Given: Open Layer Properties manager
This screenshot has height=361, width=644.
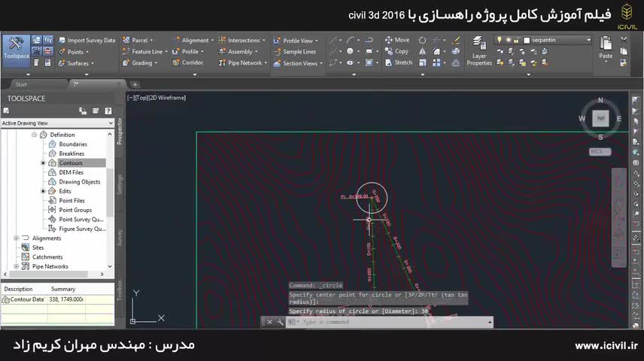Looking at the screenshot, I should point(479,51).
